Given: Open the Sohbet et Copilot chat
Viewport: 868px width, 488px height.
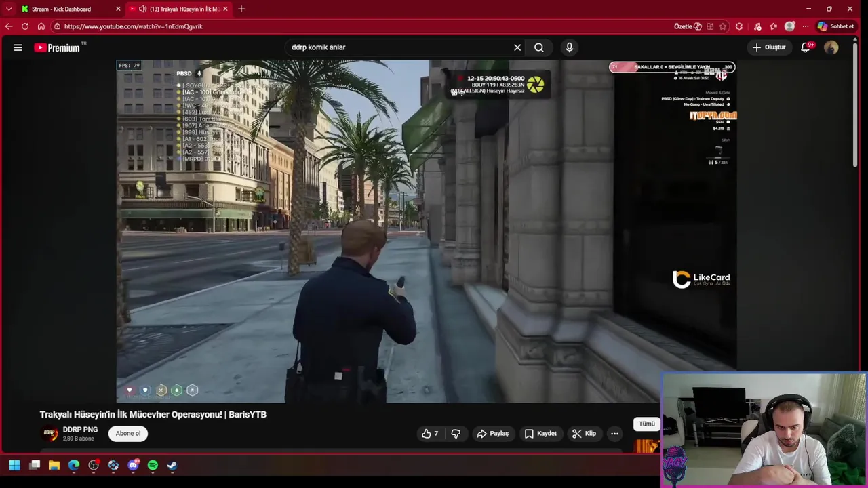Looking at the screenshot, I should coord(836,26).
